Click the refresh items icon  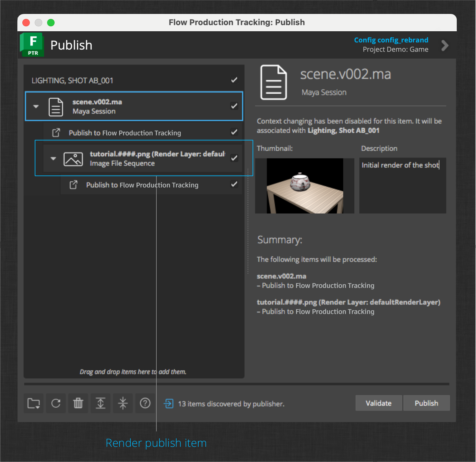pos(56,403)
